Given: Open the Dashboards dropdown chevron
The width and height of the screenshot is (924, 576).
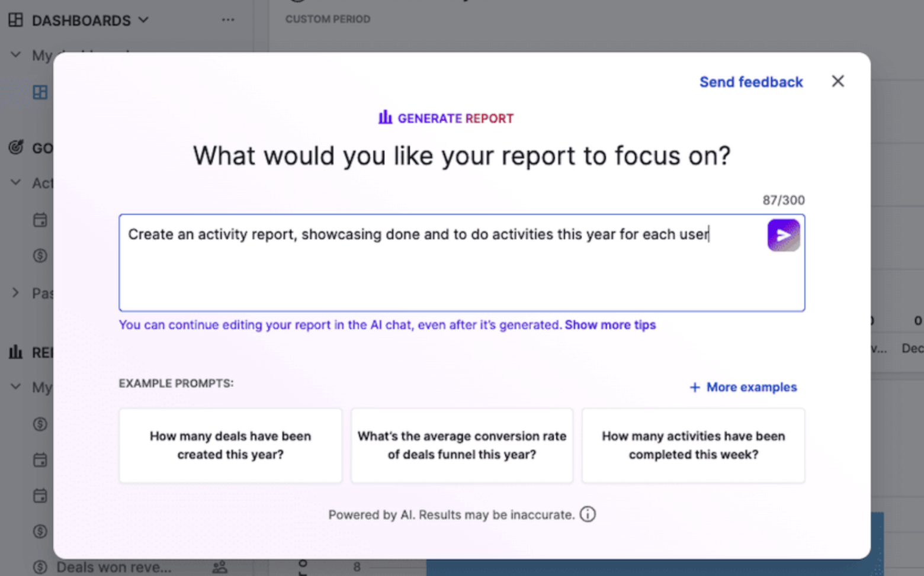Looking at the screenshot, I should tap(143, 20).
